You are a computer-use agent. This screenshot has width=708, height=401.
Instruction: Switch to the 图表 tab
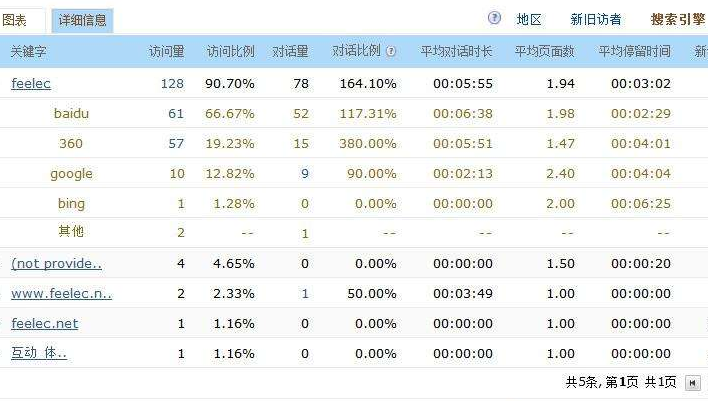[x=16, y=19]
